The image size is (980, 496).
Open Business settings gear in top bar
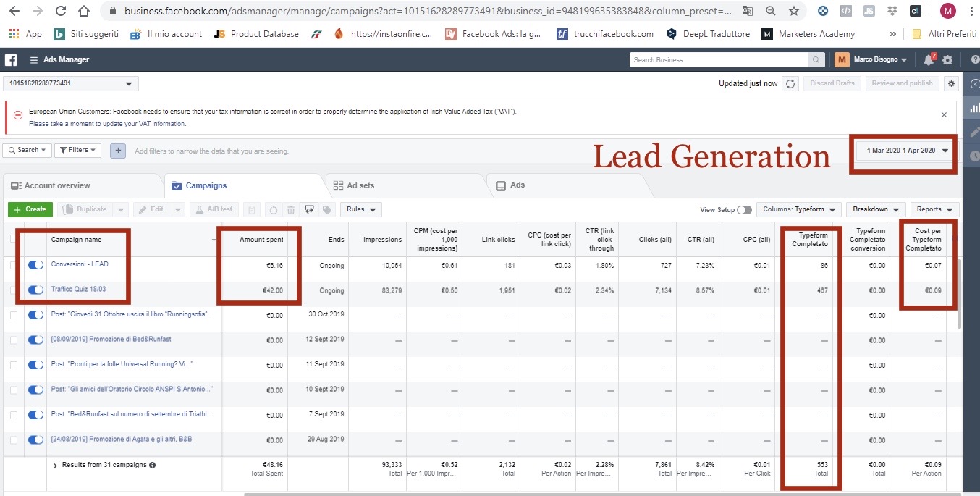[947, 59]
